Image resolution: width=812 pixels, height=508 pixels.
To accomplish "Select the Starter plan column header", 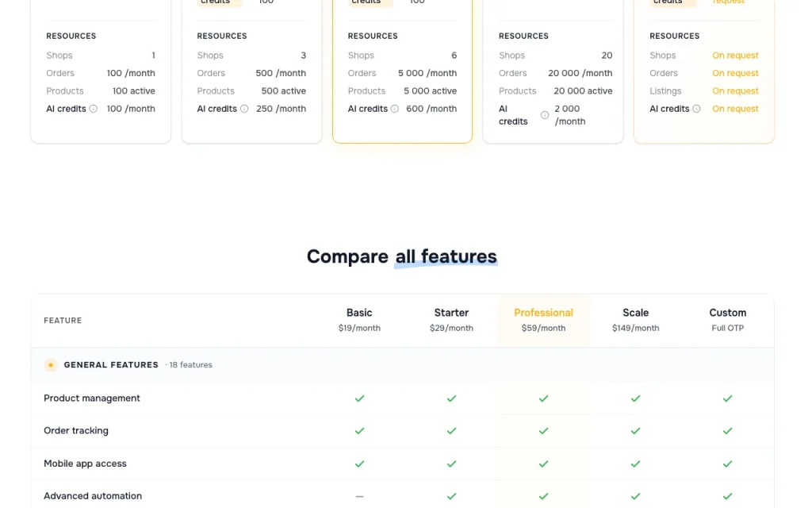I will tap(451, 320).
